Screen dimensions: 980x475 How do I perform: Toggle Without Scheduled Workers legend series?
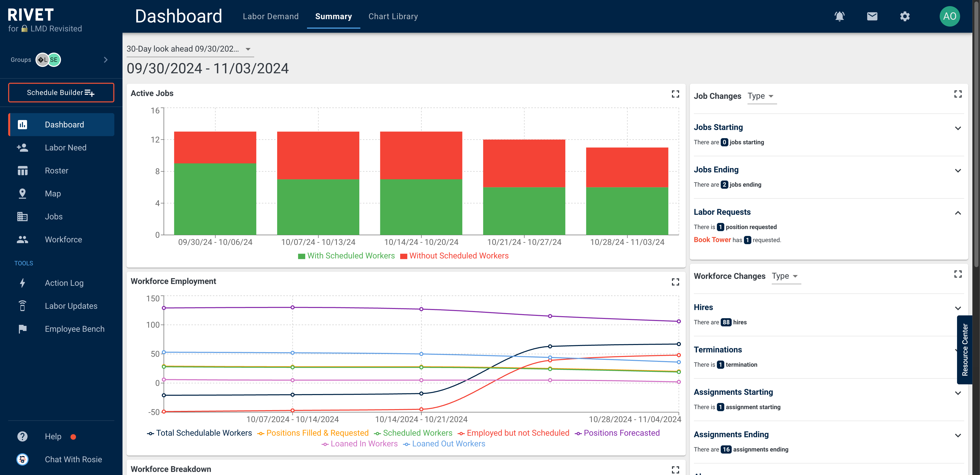(454, 256)
